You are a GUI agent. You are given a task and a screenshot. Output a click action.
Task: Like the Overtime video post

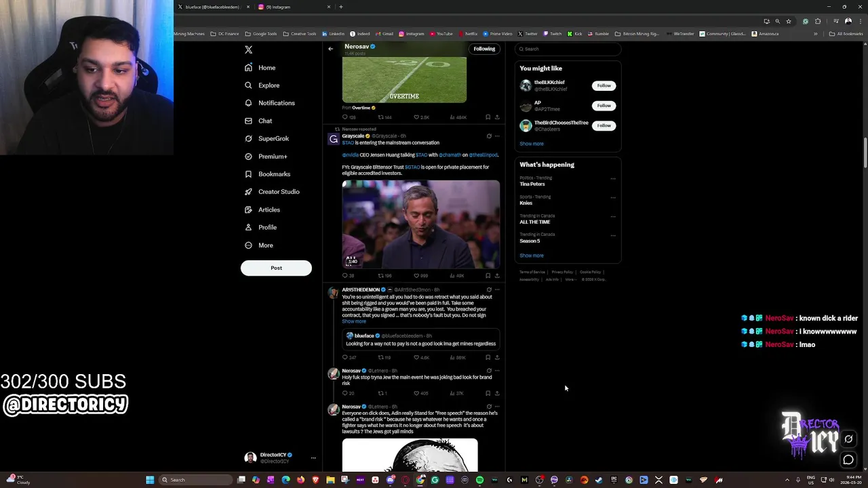click(421, 117)
